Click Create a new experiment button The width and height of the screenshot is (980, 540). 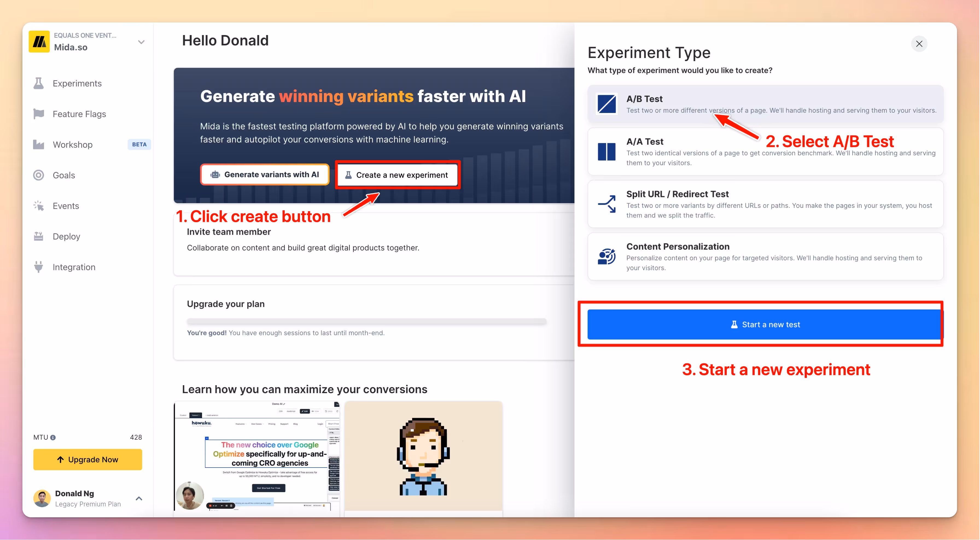click(397, 175)
